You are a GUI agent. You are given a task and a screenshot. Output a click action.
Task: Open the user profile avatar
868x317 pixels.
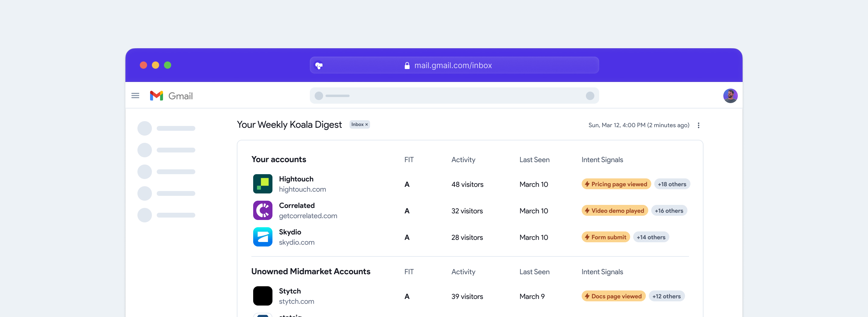(x=730, y=96)
